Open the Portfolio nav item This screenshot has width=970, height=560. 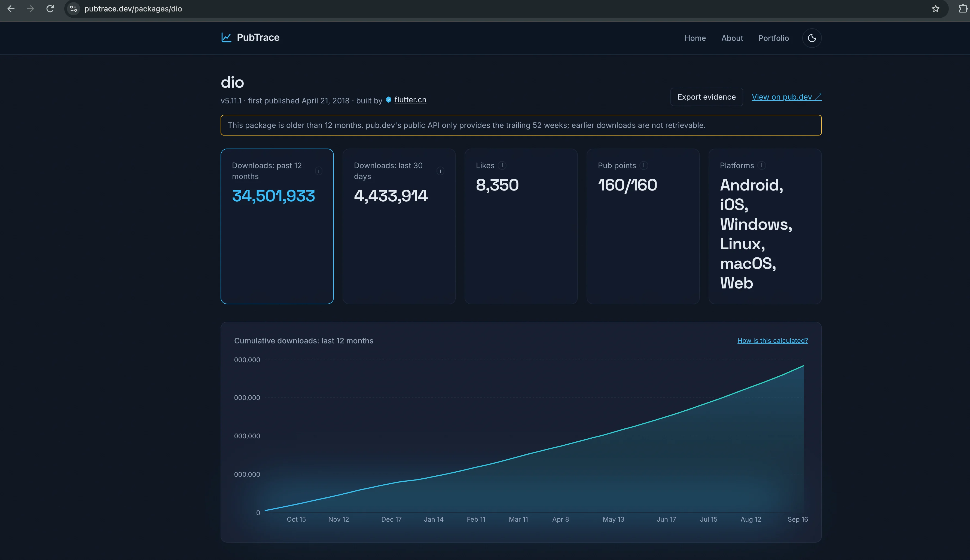773,38
